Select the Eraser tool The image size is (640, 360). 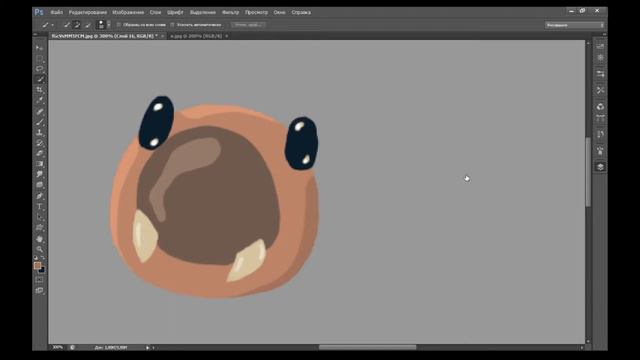tap(40, 153)
